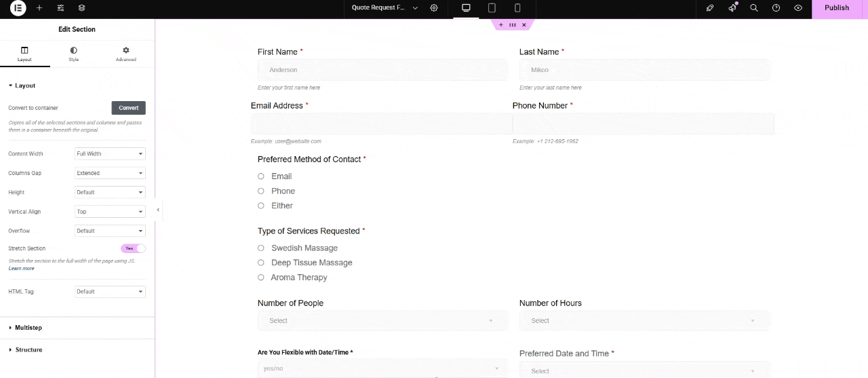Open the Structure layers icon

coord(82,8)
